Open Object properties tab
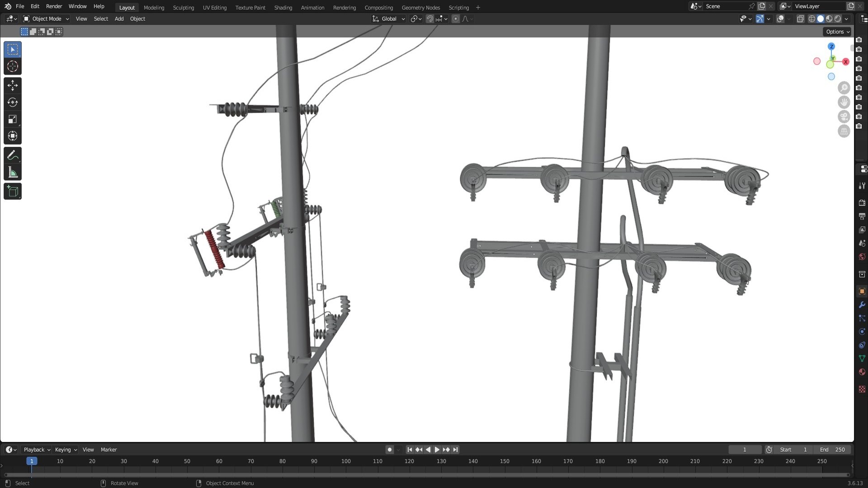 (862, 291)
